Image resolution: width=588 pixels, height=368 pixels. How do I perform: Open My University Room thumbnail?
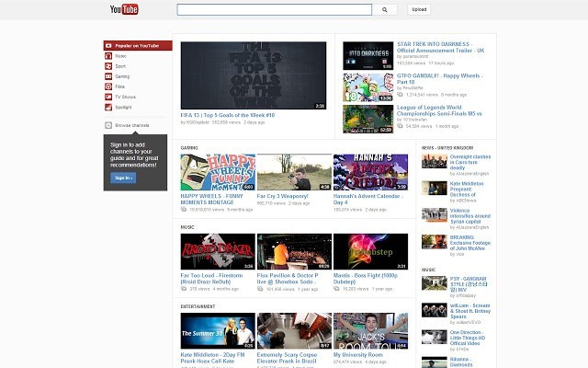pos(370,331)
